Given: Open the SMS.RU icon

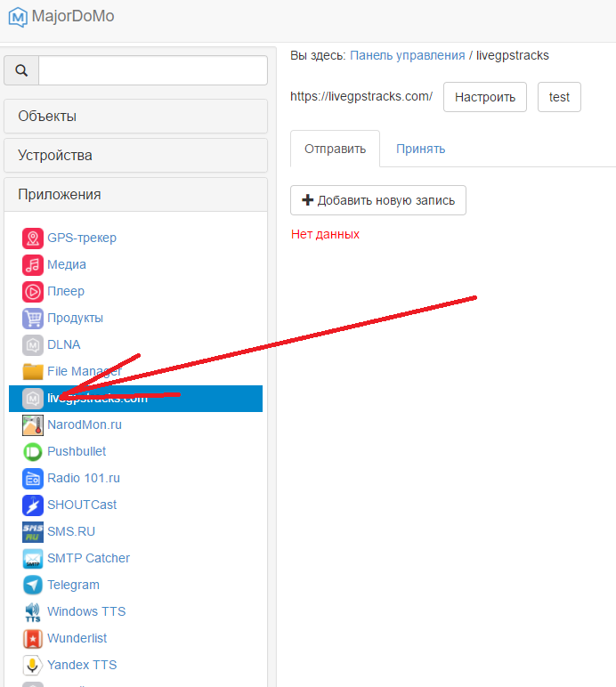Looking at the screenshot, I should tap(33, 532).
